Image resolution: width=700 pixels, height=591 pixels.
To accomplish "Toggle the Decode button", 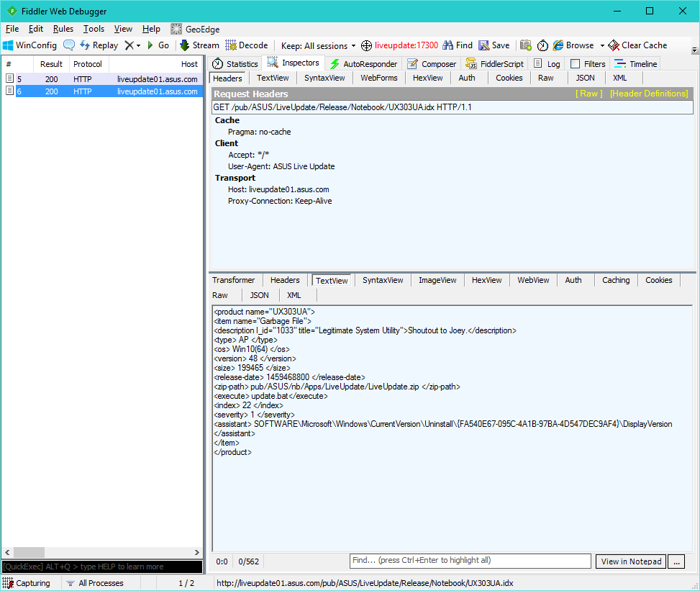I will click(247, 45).
